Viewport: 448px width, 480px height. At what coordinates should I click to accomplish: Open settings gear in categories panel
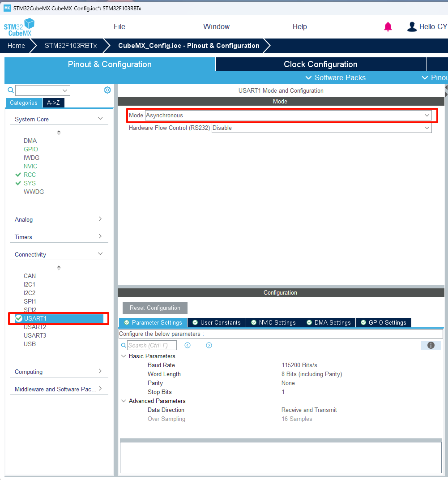point(107,90)
